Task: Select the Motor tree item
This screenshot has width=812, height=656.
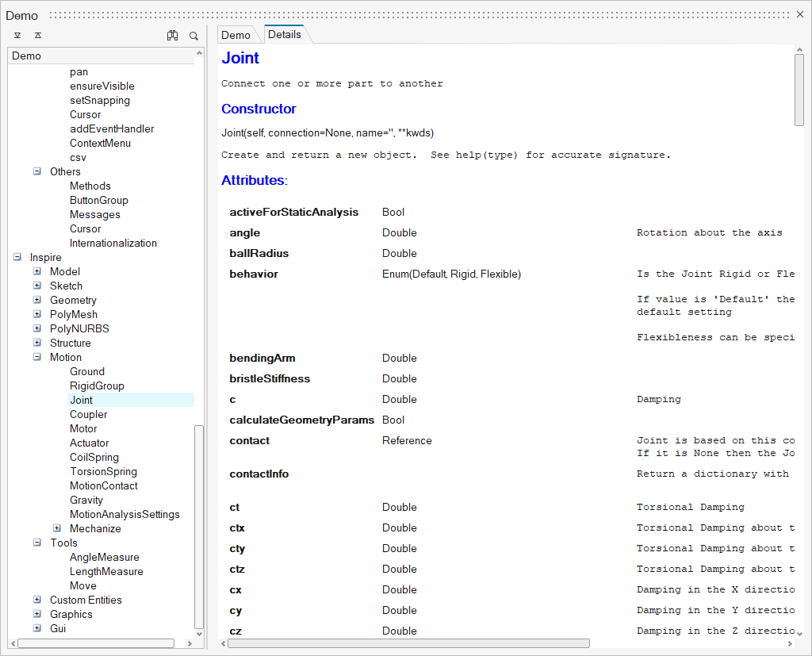Action: pos(82,428)
